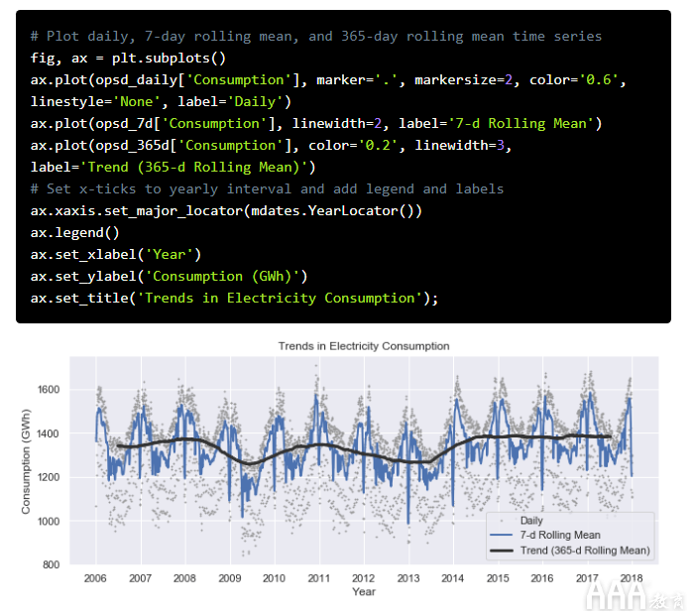Click the blue line sample in the legend
The image size is (695, 616).
(x=502, y=536)
